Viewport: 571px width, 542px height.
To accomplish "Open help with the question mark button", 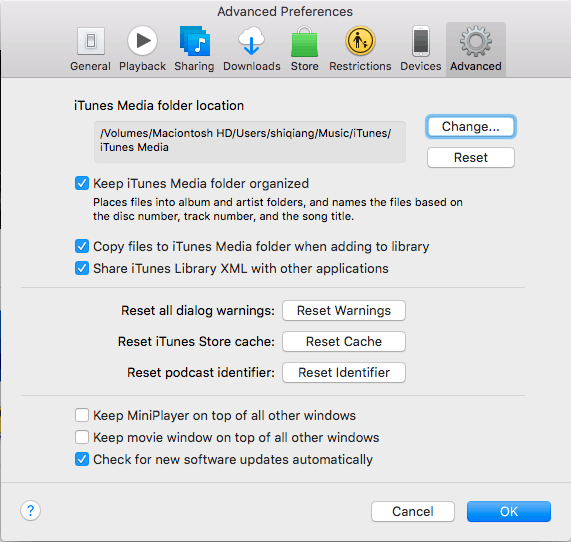I will [31, 511].
